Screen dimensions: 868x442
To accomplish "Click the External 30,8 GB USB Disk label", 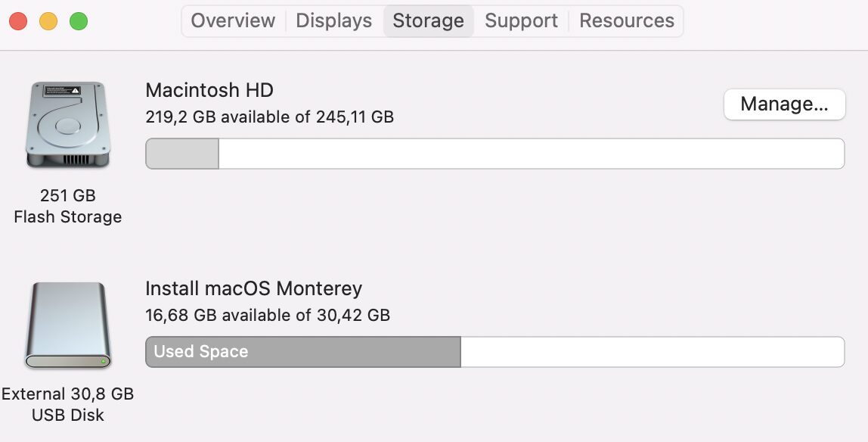I will [x=68, y=404].
